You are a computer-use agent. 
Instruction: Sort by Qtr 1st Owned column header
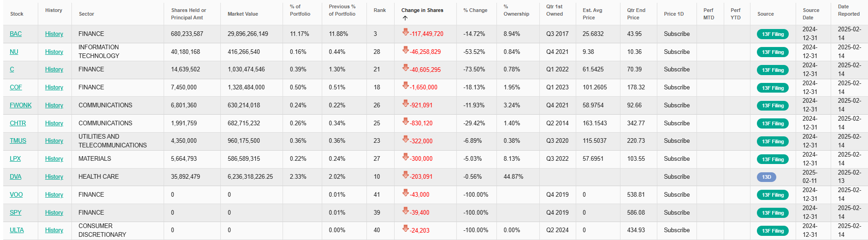pyautogui.click(x=555, y=10)
